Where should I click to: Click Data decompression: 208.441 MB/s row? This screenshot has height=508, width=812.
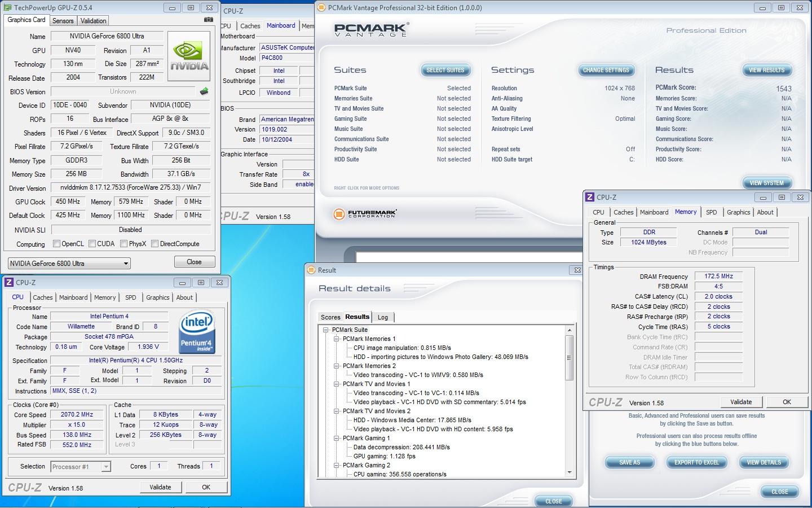coord(401,447)
